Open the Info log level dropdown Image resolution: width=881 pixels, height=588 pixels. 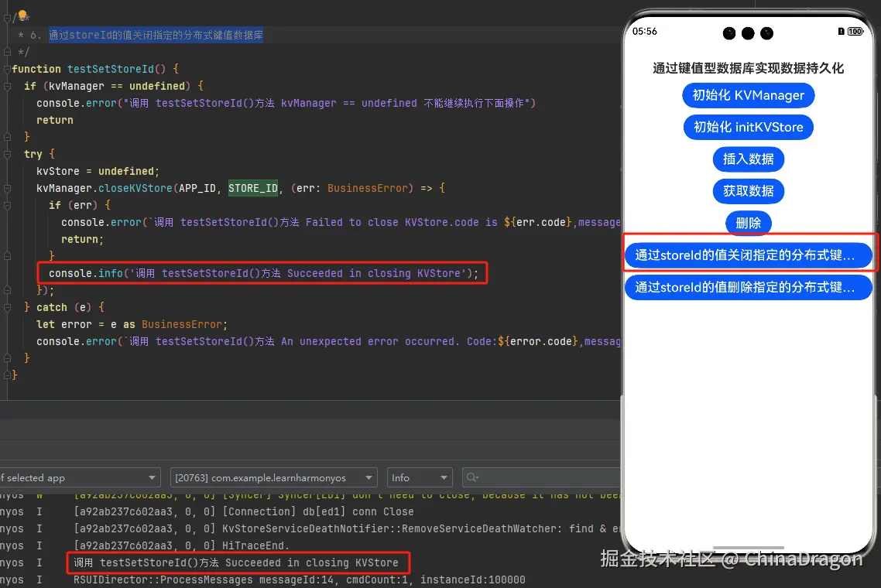pos(420,478)
